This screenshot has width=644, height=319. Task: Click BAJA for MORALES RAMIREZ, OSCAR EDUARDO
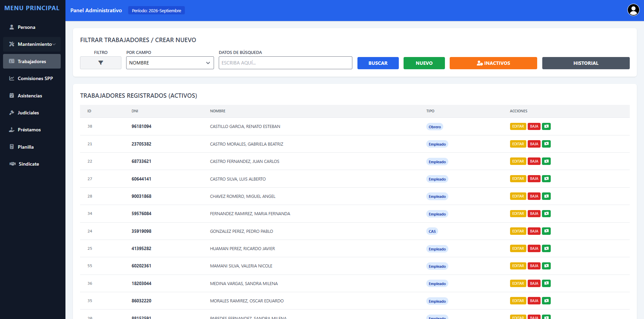pos(534,301)
